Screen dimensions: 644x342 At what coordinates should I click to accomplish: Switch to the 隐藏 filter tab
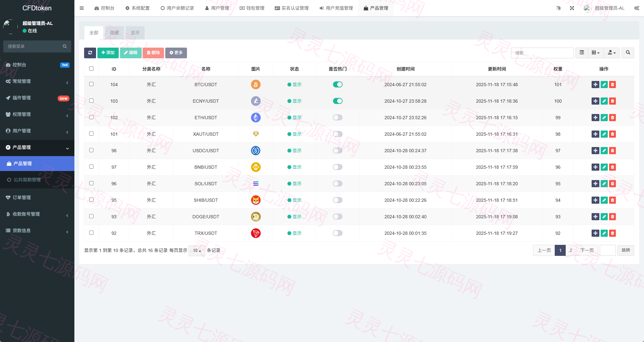point(115,33)
